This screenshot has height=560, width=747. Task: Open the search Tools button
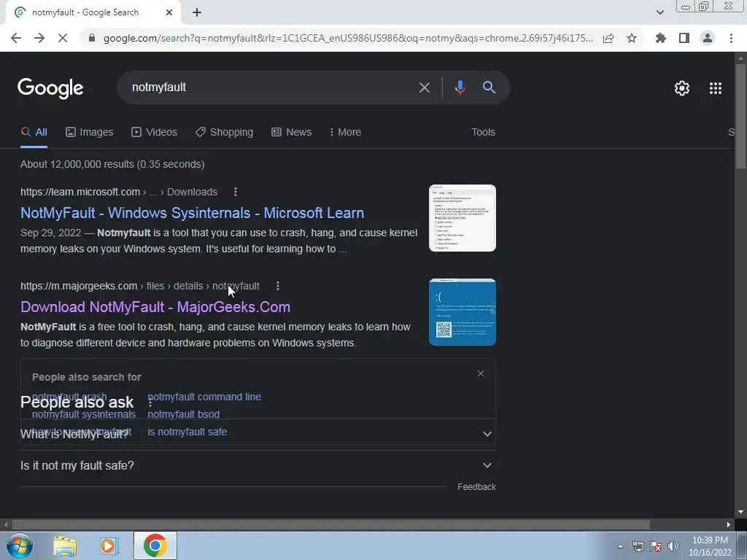pos(483,132)
